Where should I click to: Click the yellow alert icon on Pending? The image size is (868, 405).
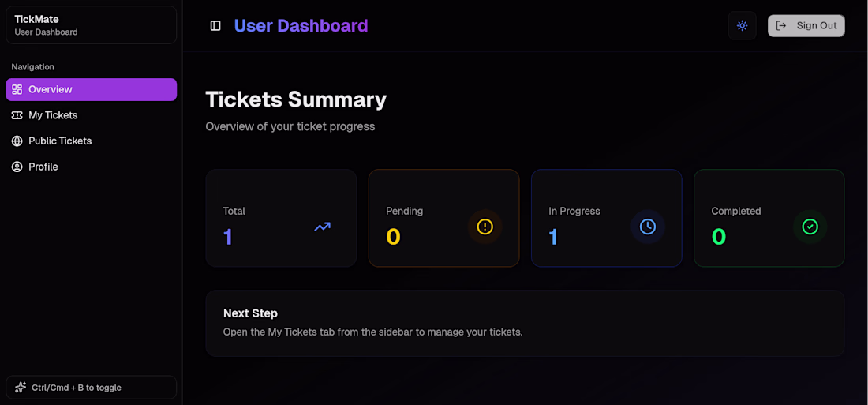pos(485,227)
